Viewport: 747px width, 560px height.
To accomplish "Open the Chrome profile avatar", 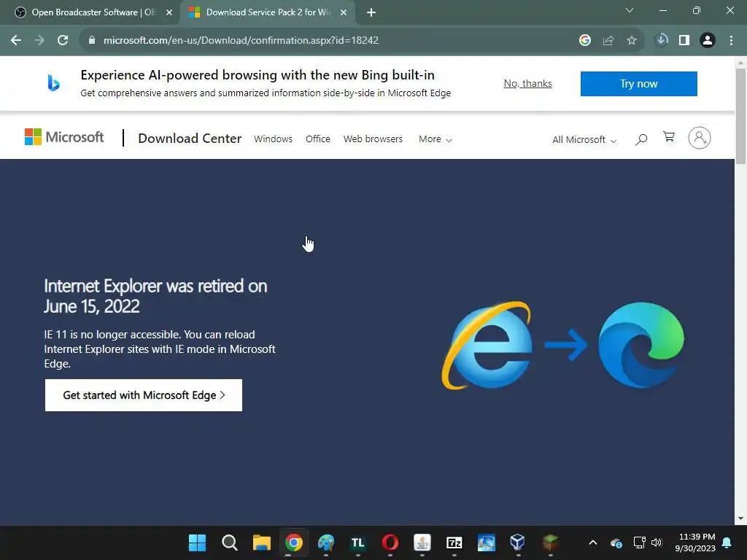I will click(708, 41).
